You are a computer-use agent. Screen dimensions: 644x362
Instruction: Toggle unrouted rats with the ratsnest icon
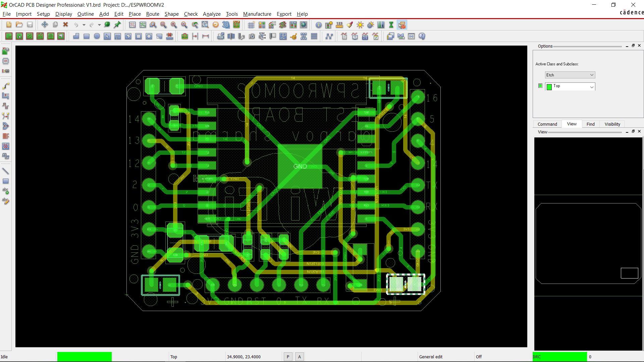click(x=132, y=25)
